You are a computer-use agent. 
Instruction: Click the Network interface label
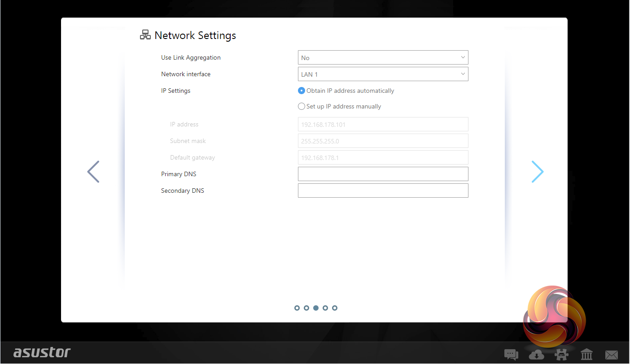186,74
